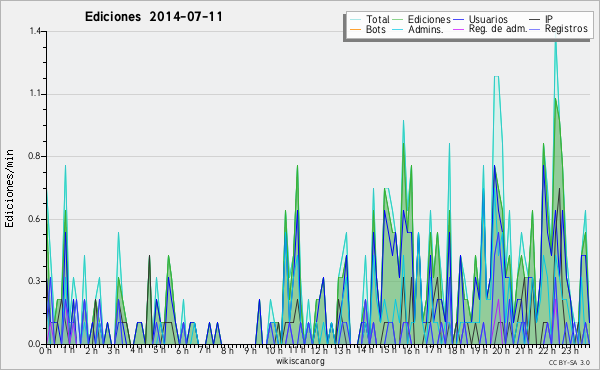The image size is (600, 370).
Task: Click the Total legend color line
Action: [x=356, y=20]
